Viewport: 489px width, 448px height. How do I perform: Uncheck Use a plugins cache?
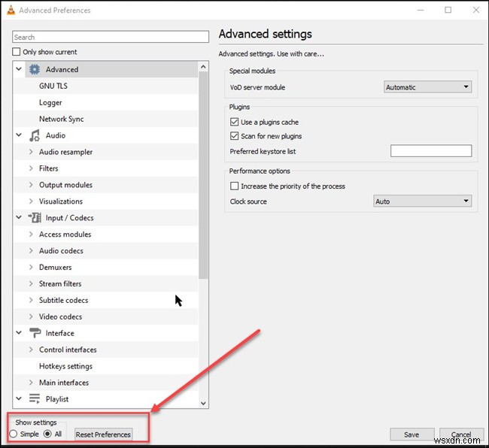[234, 122]
